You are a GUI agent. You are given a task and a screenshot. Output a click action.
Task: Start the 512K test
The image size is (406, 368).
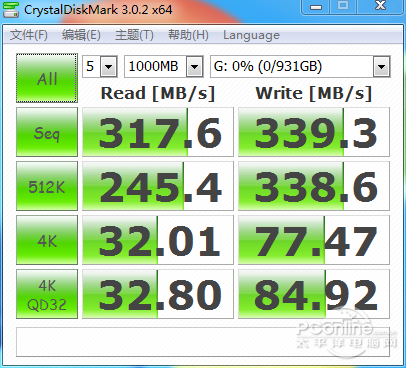[x=47, y=186]
